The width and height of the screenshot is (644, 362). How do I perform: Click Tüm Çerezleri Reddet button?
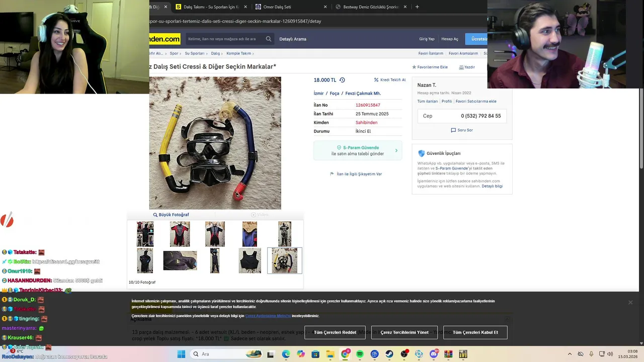pos(335,332)
